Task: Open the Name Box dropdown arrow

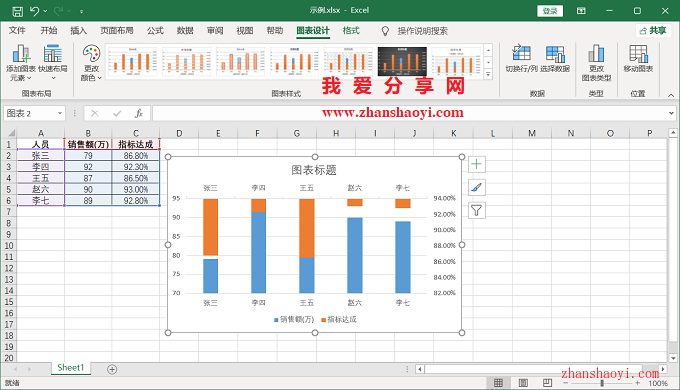Action: 60,114
